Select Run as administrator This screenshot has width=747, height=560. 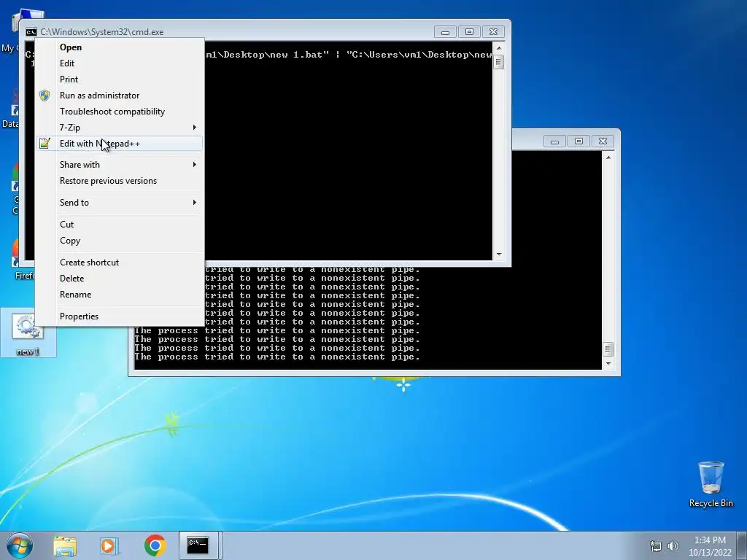click(120, 96)
